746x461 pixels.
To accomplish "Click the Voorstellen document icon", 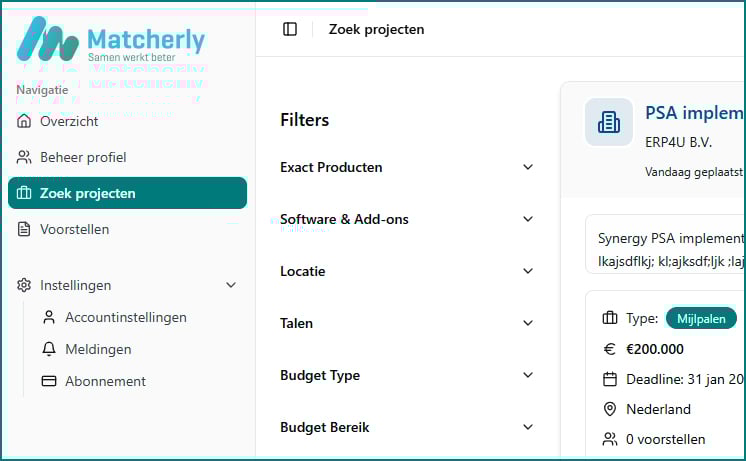I will (x=24, y=229).
